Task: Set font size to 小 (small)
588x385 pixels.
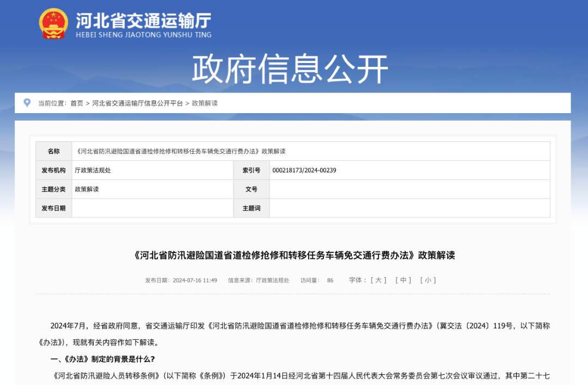Action: 428,281
